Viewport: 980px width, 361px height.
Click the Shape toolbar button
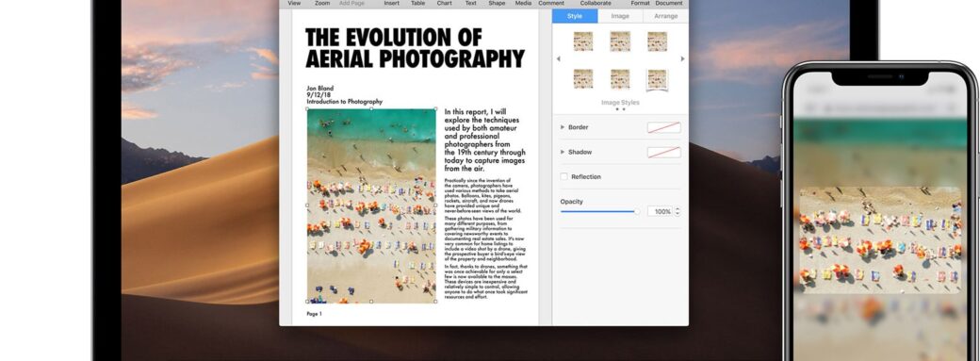click(497, 3)
